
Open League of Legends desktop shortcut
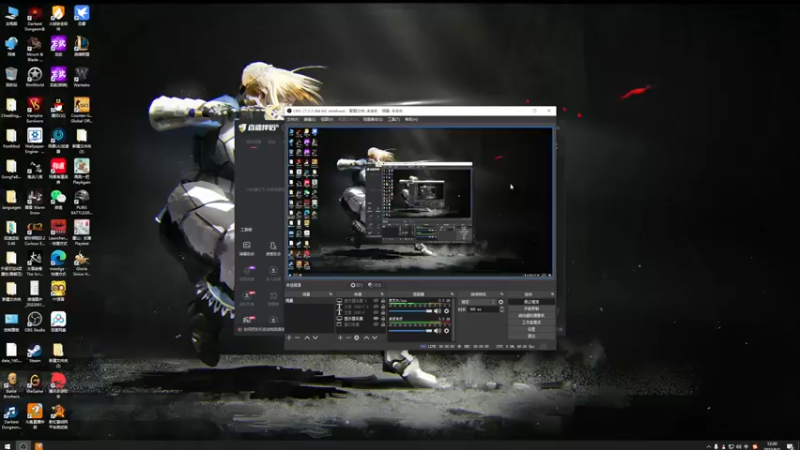tap(82, 46)
